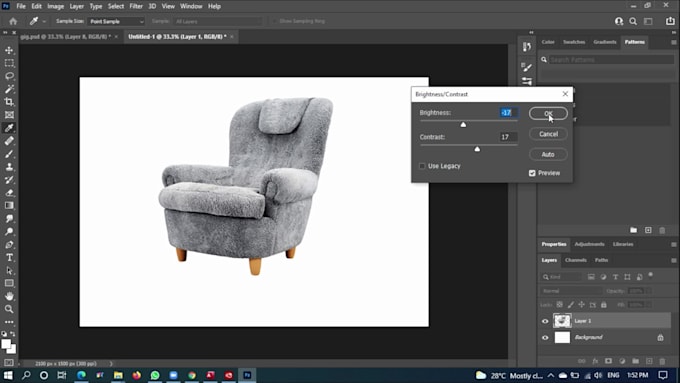680x383 pixels.
Task: Hide Layer 1 with its eye icon
Action: 545,321
